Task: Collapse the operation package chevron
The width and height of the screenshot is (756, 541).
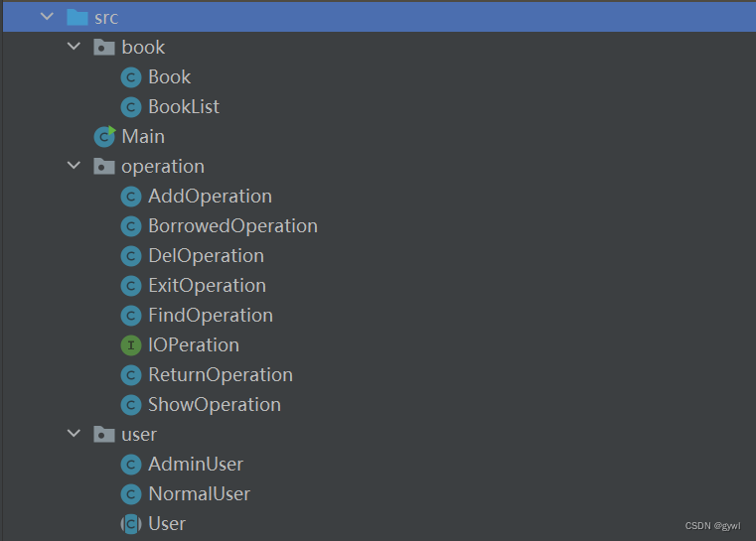Action: coord(74,165)
